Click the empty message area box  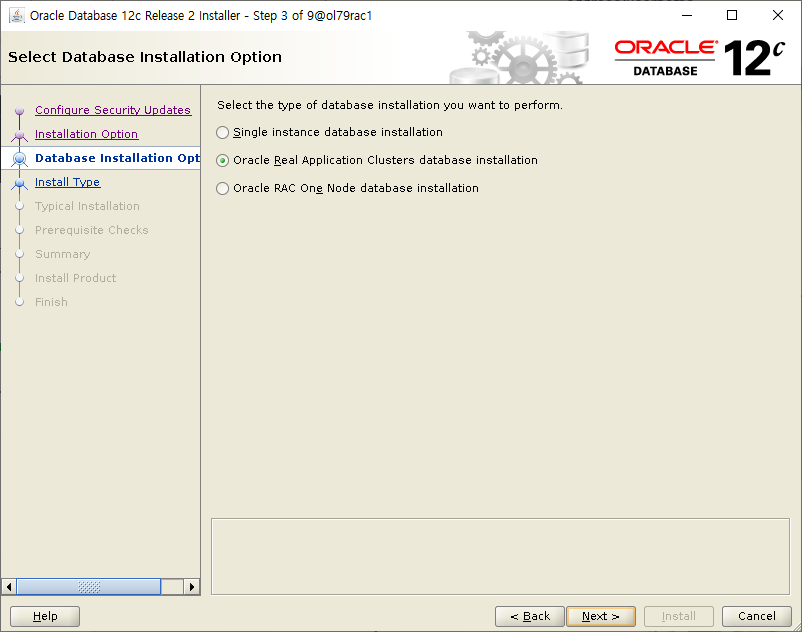tap(500, 556)
